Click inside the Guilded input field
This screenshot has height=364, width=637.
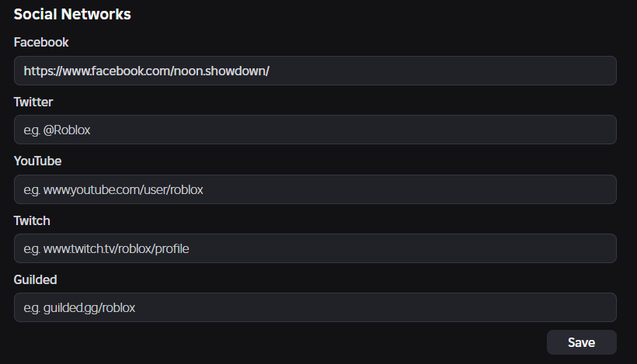pyautogui.click(x=315, y=307)
